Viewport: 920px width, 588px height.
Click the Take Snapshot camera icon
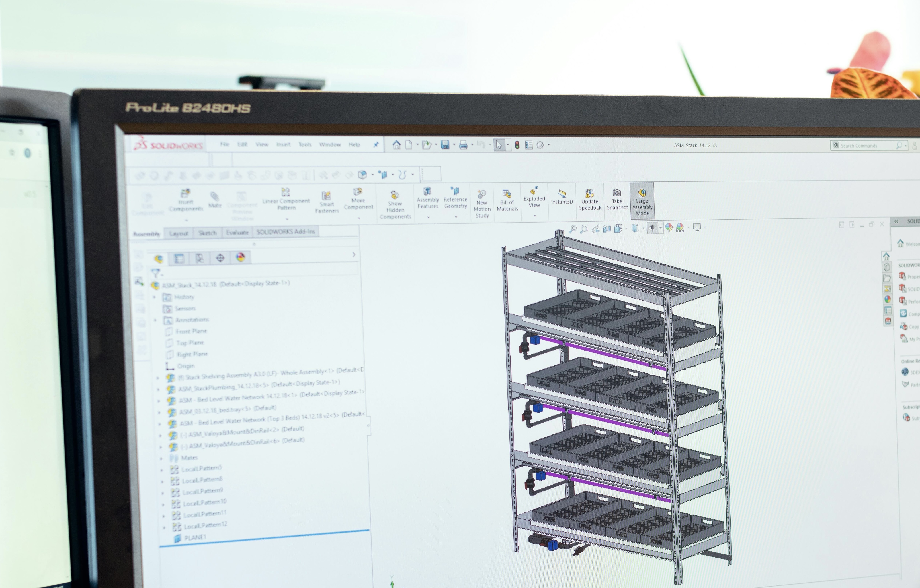coord(617,193)
